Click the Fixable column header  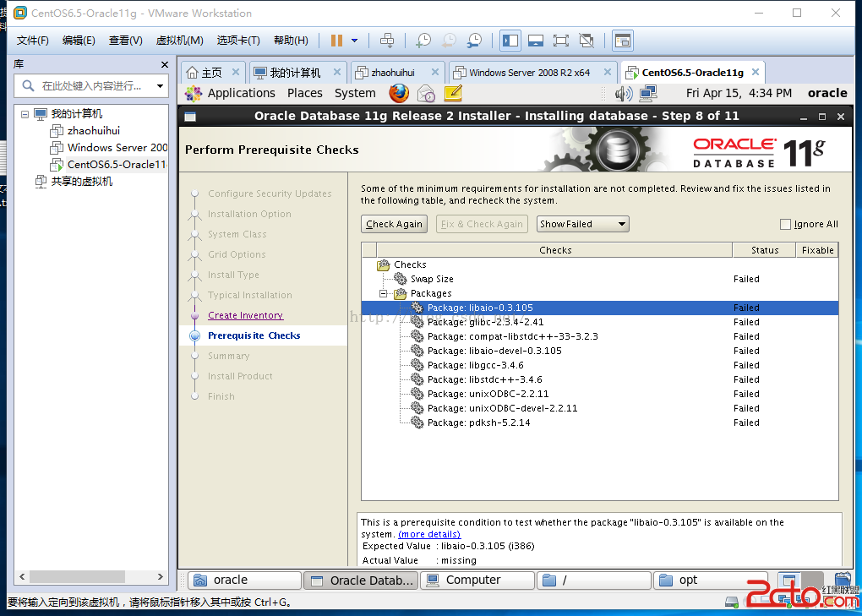click(x=817, y=250)
